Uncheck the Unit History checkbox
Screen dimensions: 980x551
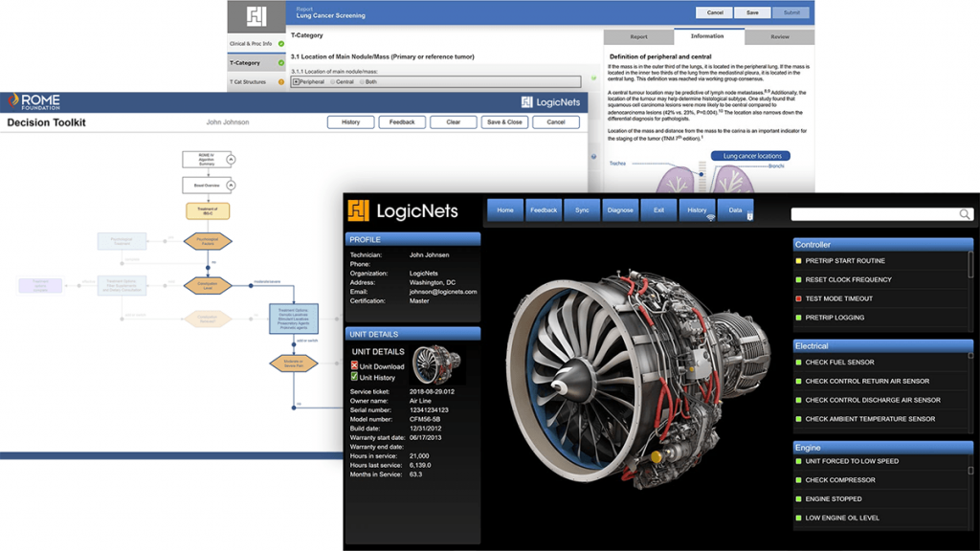click(354, 376)
